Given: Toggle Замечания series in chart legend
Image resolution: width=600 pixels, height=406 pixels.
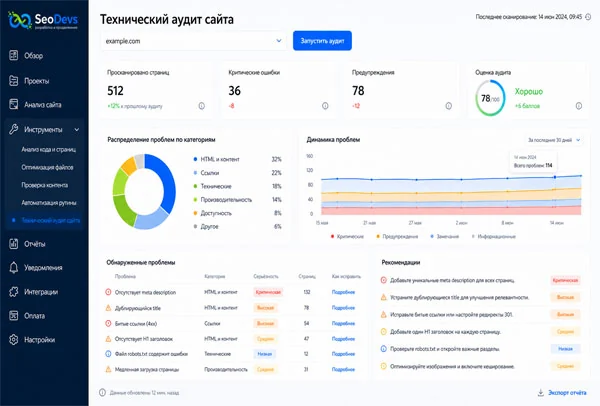Looking at the screenshot, I should [444, 236].
